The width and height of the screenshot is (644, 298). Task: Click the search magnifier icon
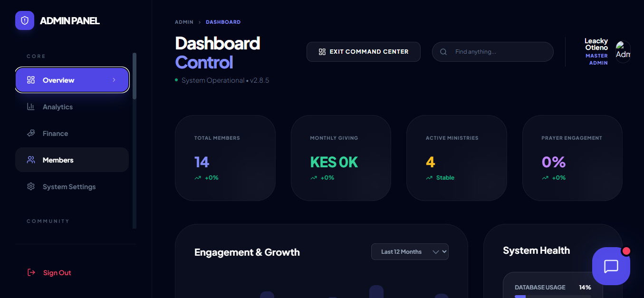(x=443, y=52)
